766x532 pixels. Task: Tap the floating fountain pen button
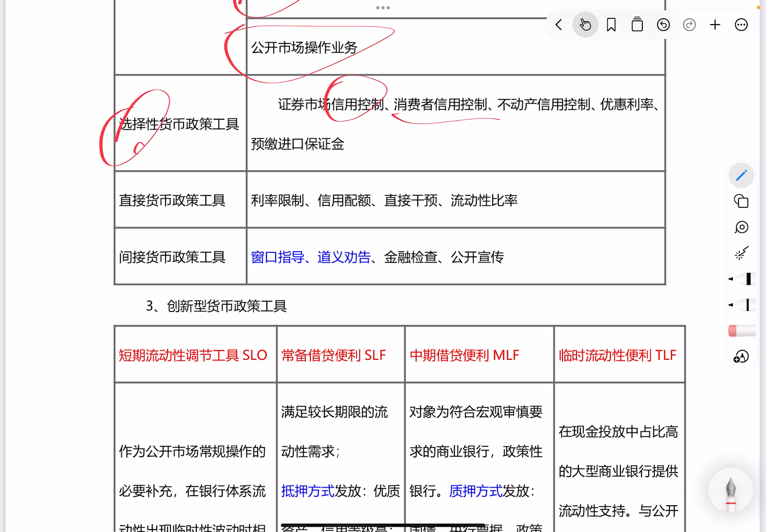[x=730, y=490]
